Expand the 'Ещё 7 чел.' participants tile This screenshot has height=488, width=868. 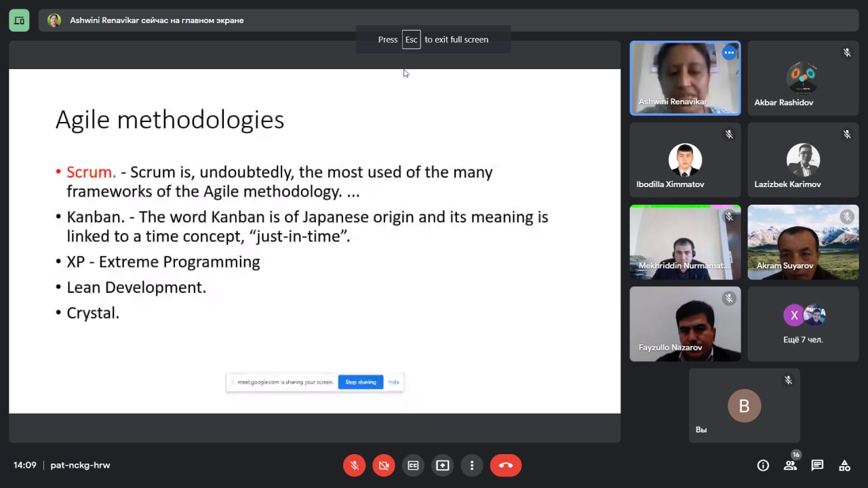click(803, 324)
